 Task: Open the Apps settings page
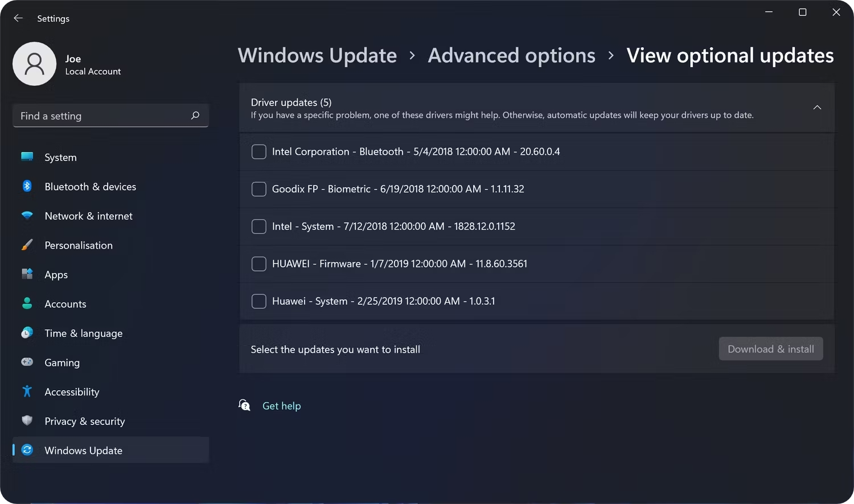tap(56, 275)
